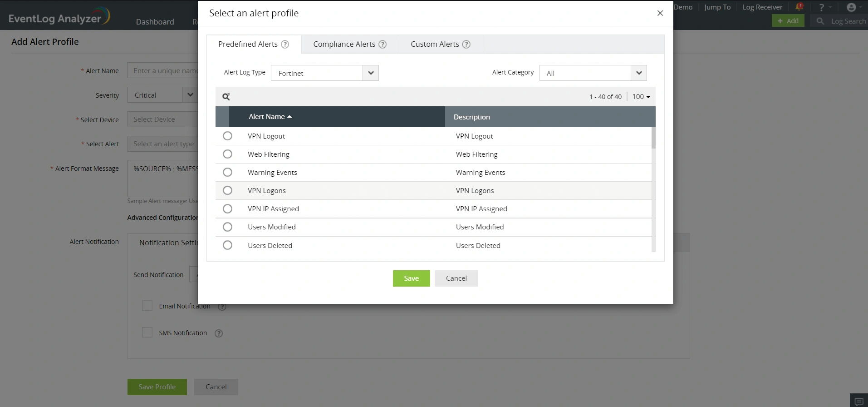Enable the SMS Notification checkbox

147,333
